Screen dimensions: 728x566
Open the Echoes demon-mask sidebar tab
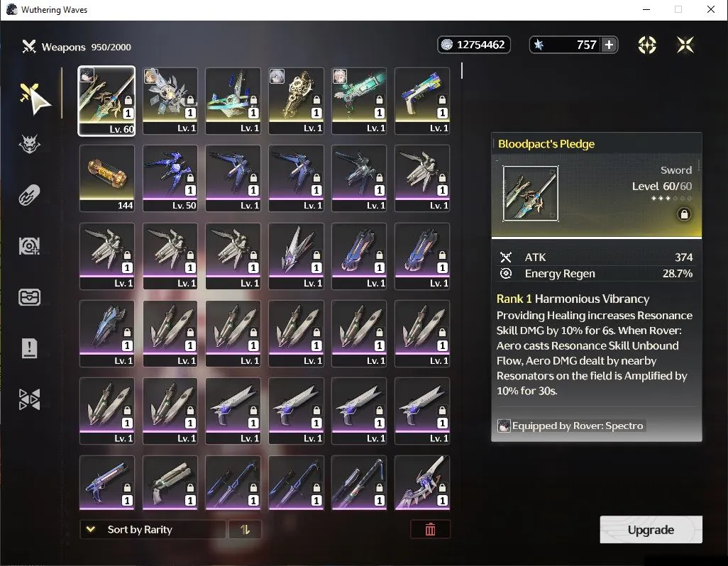click(x=29, y=144)
